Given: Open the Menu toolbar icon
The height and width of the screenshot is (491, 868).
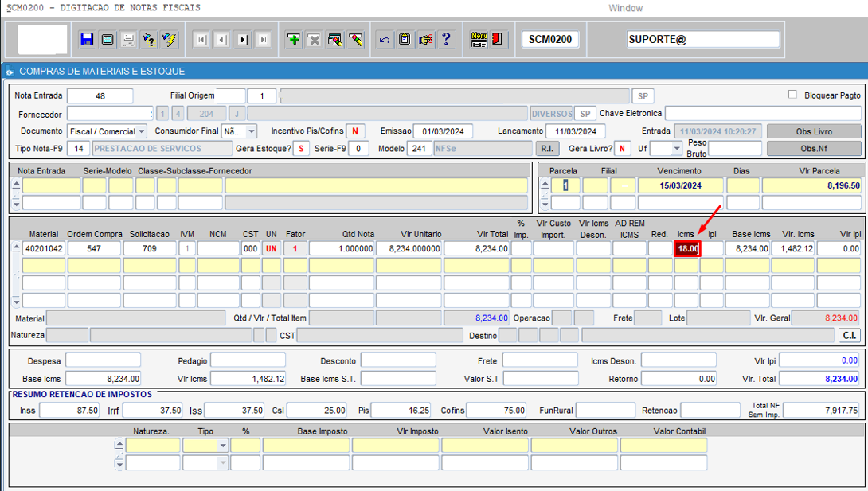Looking at the screenshot, I should tap(479, 39).
